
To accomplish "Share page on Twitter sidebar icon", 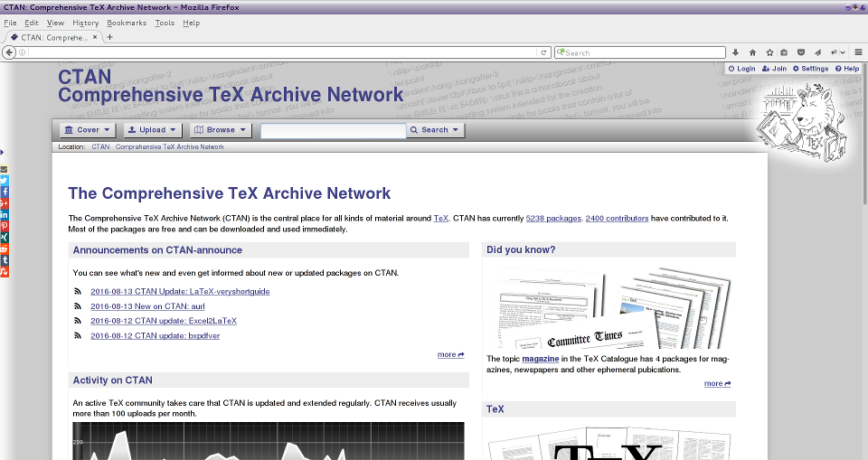I will click(4, 180).
